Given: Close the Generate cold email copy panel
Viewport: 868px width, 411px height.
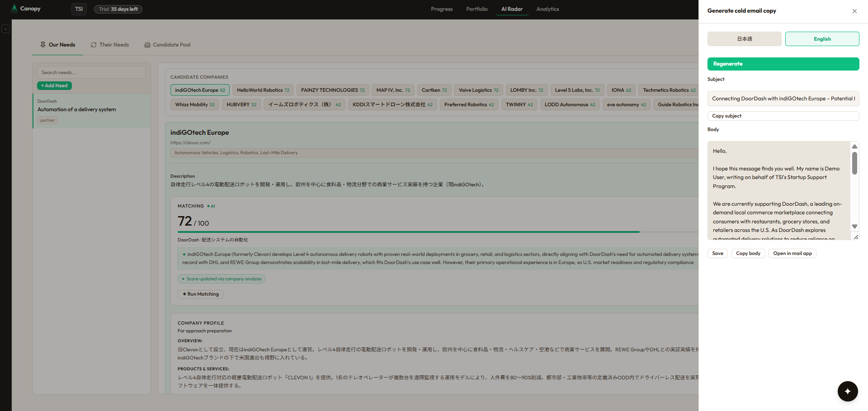Looking at the screenshot, I should [x=854, y=11].
